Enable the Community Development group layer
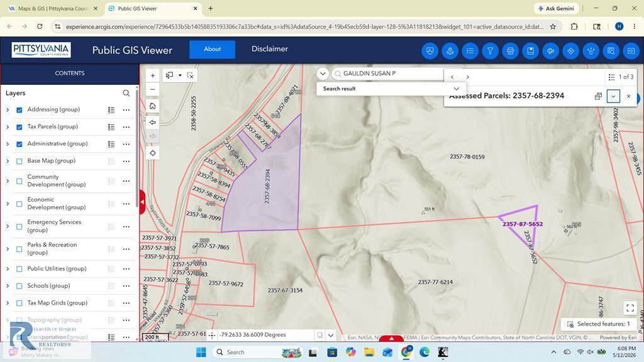644x362 pixels. click(x=19, y=181)
